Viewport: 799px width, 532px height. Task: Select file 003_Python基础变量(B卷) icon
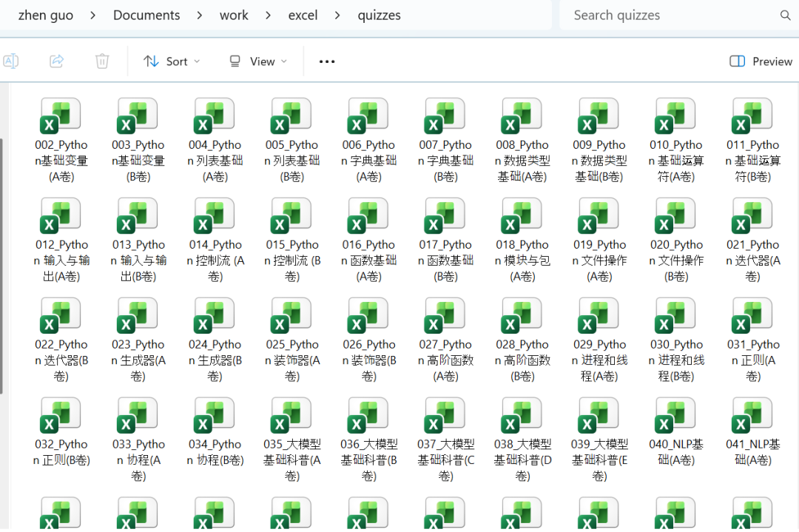138,117
